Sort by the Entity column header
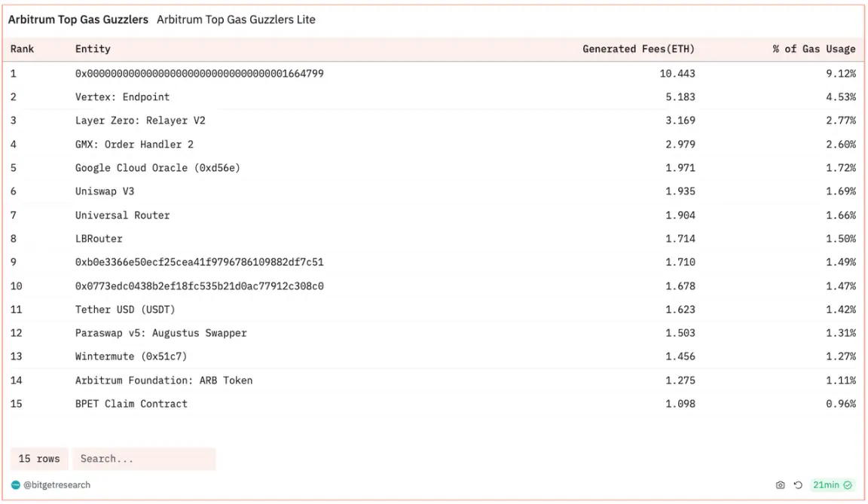This screenshot has width=868, height=504. click(93, 49)
